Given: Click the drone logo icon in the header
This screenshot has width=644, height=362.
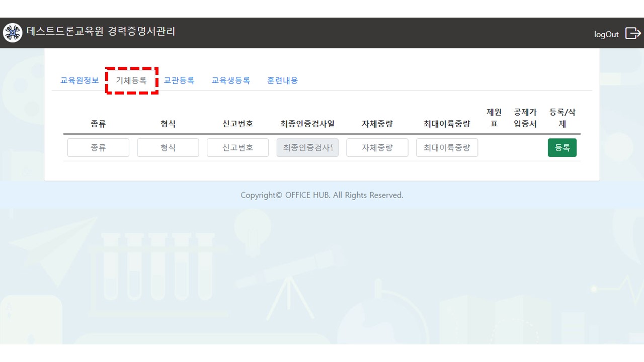Looking at the screenshot, I should click(x=13, y=33).
